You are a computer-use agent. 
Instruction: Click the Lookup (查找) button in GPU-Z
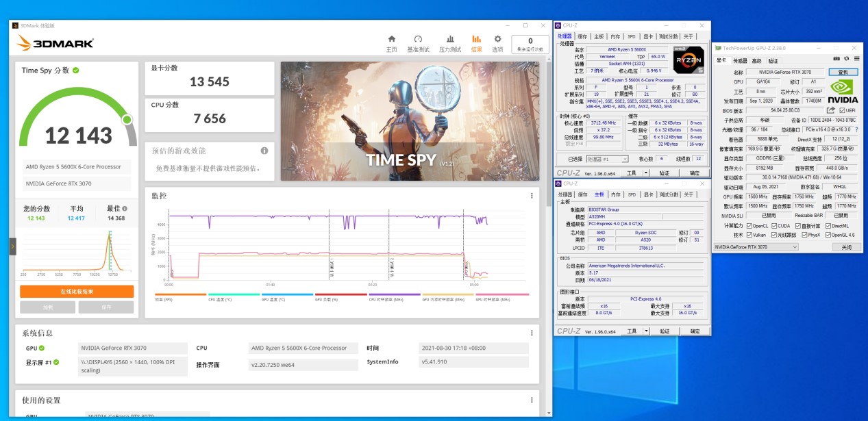pyautogui.click(x=843, y=72)
